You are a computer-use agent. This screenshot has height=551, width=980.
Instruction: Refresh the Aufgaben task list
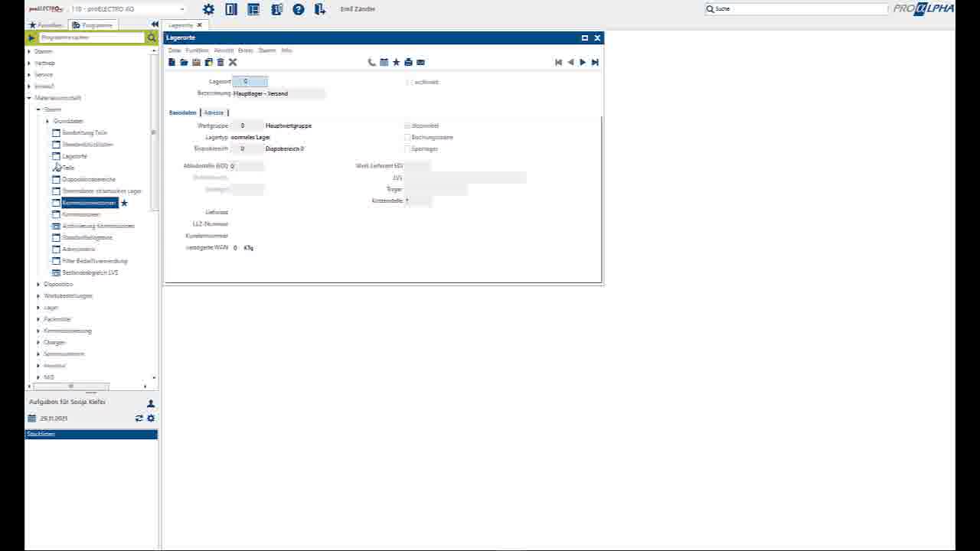point(139,419)
